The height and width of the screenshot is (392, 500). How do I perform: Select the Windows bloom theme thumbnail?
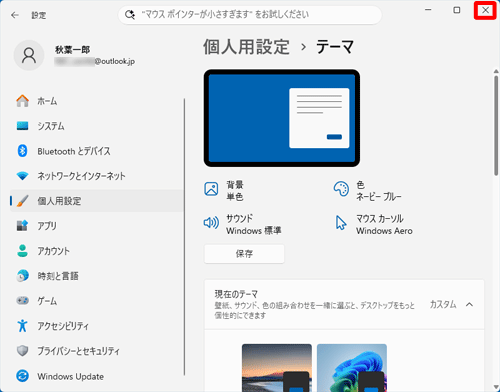tap(352, 368)
